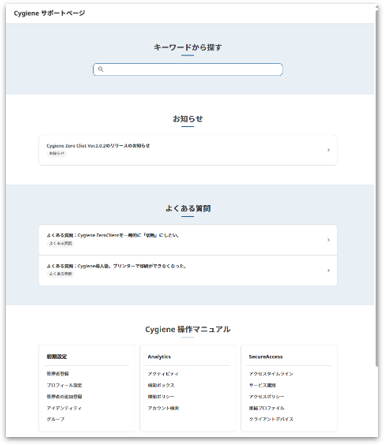Image resolution: width=384 pixels, height=445 pixels.
Task: Click the page's vertical scrollbar
Action: tap(377, 187)
